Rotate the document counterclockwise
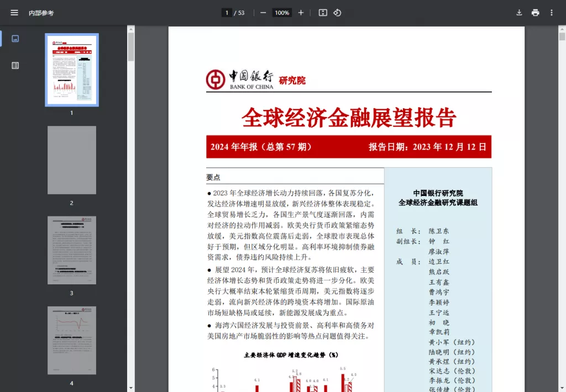 point(337,12)
